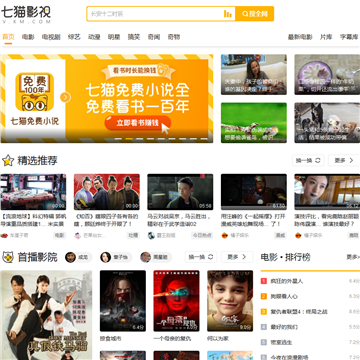Expand 更多 next to 电影·排行榜
Viewport: 360px width, 360px height.
tap(353, 257)
